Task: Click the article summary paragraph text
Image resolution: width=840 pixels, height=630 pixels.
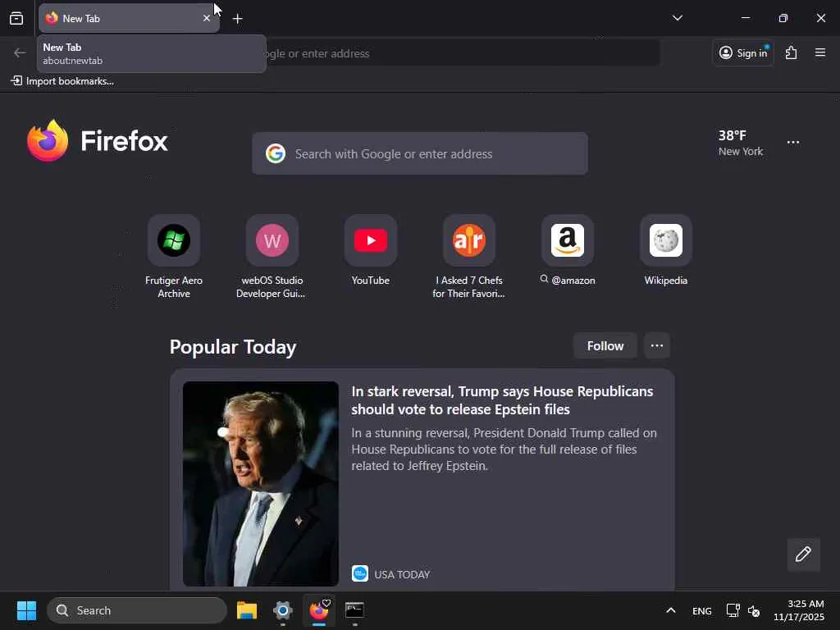Action: pyautogui.click(x=504, y=449)
